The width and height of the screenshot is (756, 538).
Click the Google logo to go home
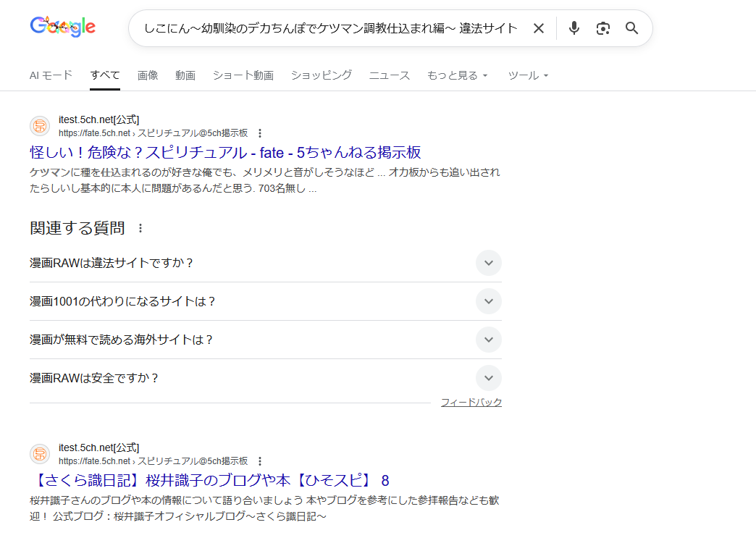click(62, 26)
